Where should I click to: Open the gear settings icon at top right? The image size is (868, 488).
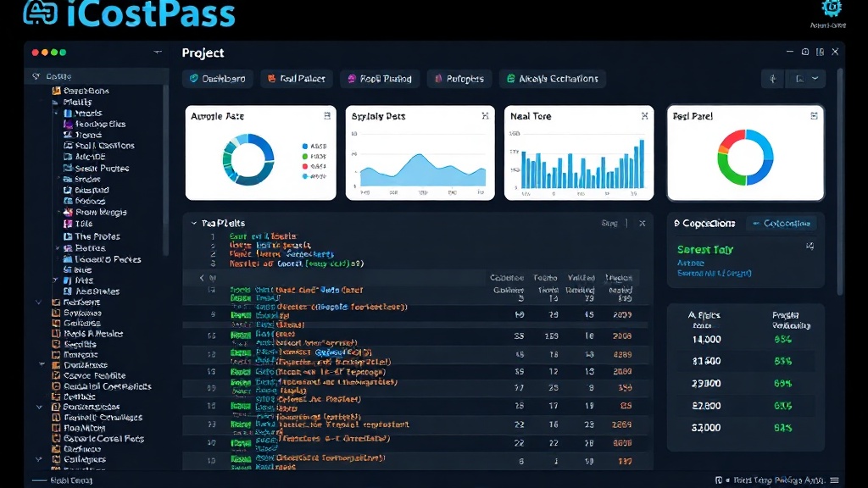click(831, 8)
